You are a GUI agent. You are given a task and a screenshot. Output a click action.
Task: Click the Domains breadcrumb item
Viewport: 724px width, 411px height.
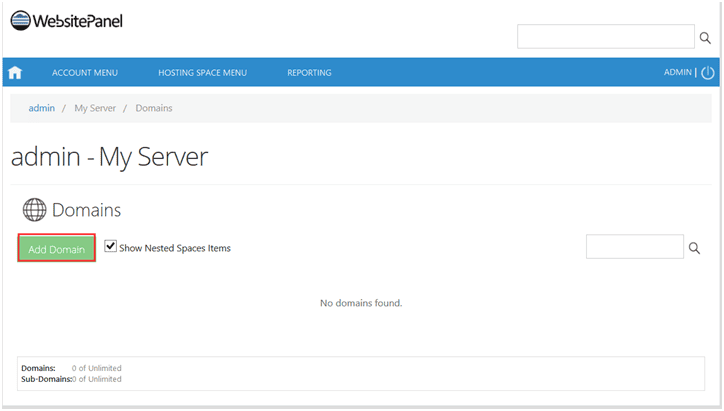coord(154,108)
